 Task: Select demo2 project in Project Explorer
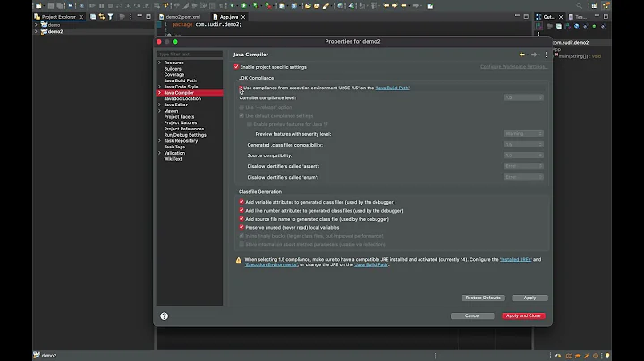point(55,31)
